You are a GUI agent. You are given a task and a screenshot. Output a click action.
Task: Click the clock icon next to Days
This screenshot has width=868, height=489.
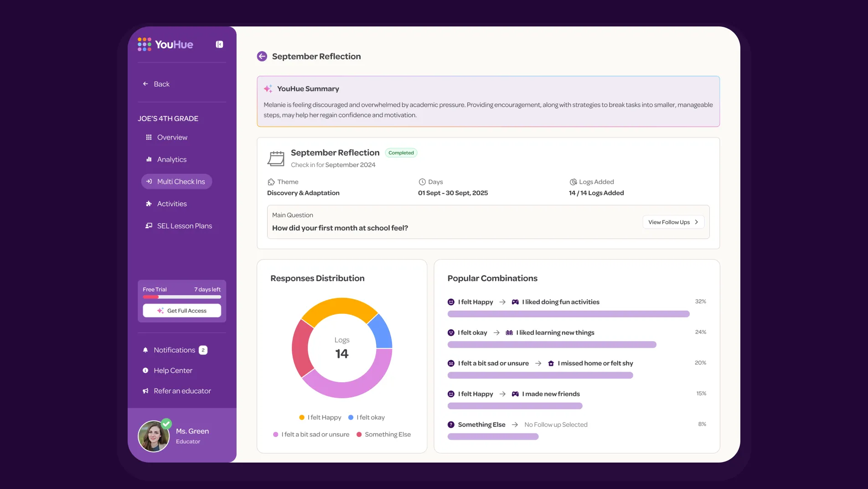[422, 182]
